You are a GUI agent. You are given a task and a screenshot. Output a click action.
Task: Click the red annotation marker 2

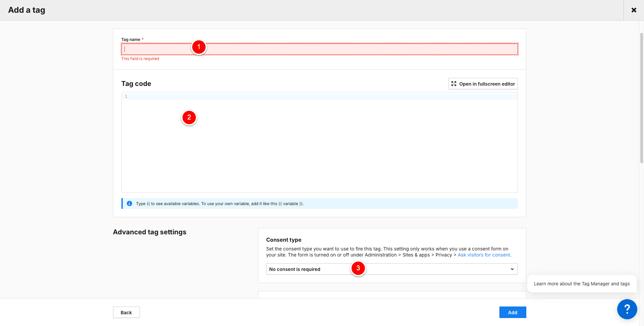[x=189, y=118]
